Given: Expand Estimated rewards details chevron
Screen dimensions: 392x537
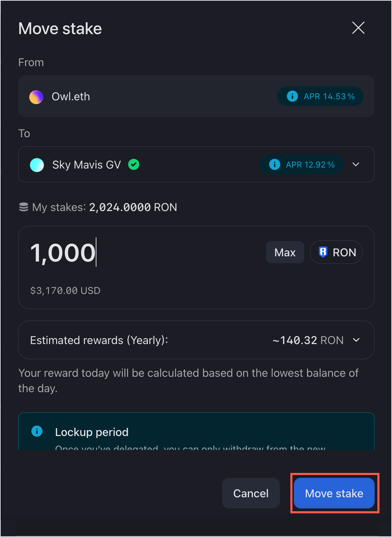Looking at the screenshot, I should 356,340.
